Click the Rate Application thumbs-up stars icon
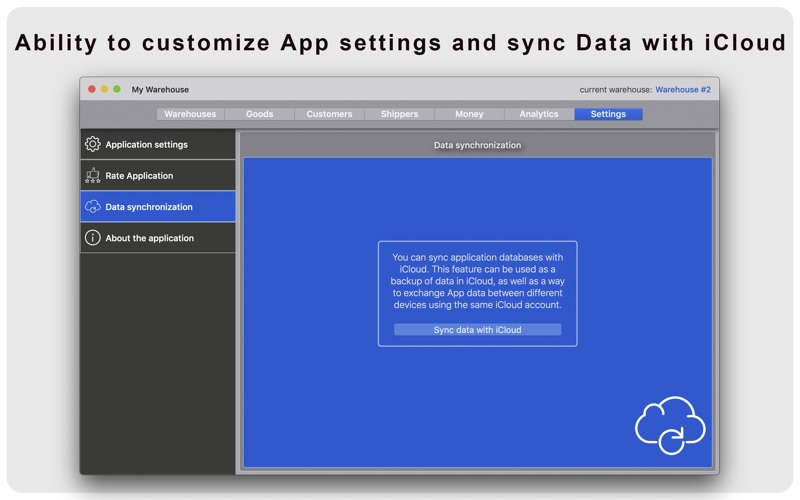Viewport: 800px width, 500px height. pyautogui.click(x=92, y=176)
